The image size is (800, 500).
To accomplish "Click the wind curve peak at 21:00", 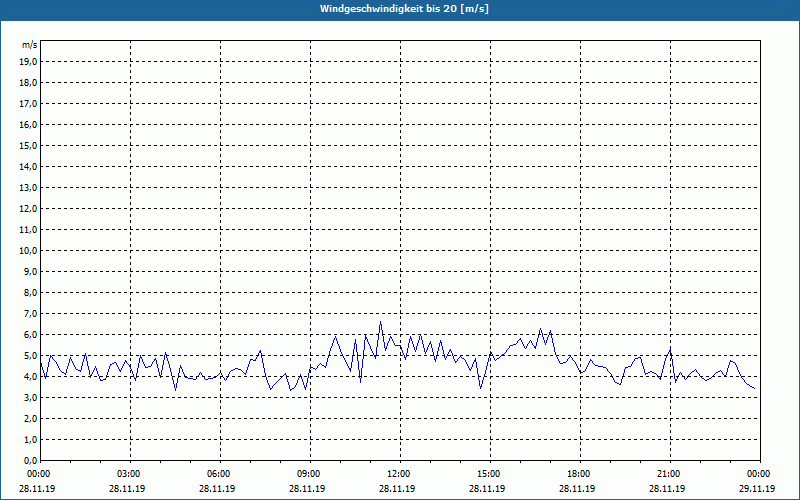I will coord(670,349).
